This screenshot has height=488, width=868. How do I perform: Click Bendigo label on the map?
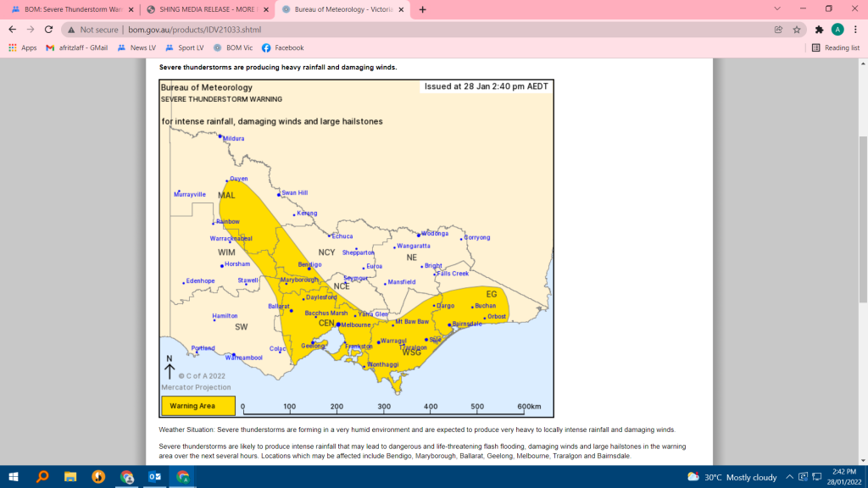(309, 264)
